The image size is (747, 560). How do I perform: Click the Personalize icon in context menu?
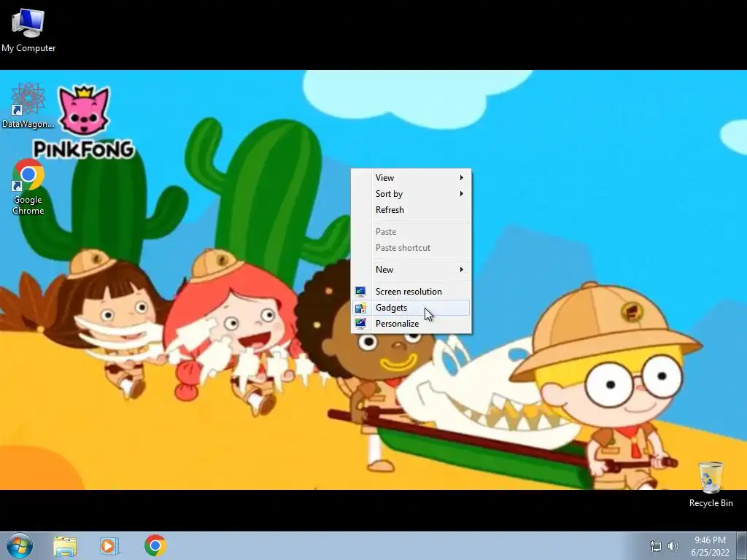click(x=360, y=324)
